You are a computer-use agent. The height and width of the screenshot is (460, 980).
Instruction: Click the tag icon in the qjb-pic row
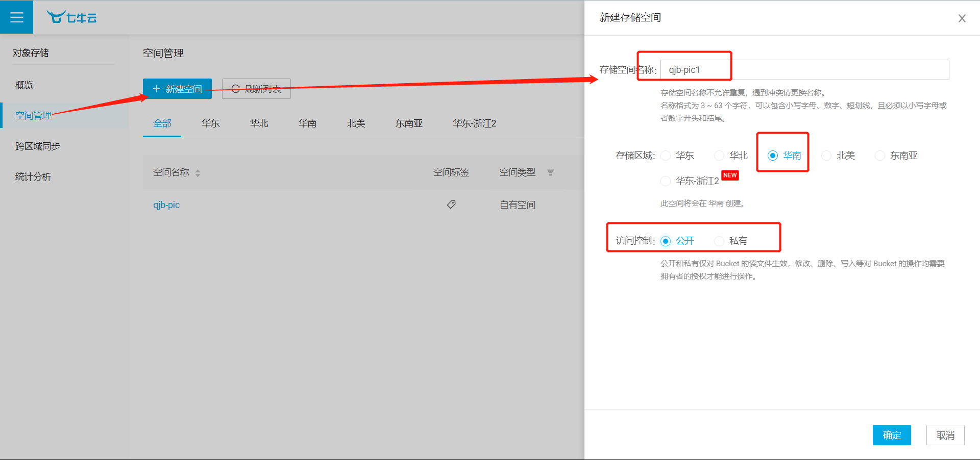click(x=451, y=205)
